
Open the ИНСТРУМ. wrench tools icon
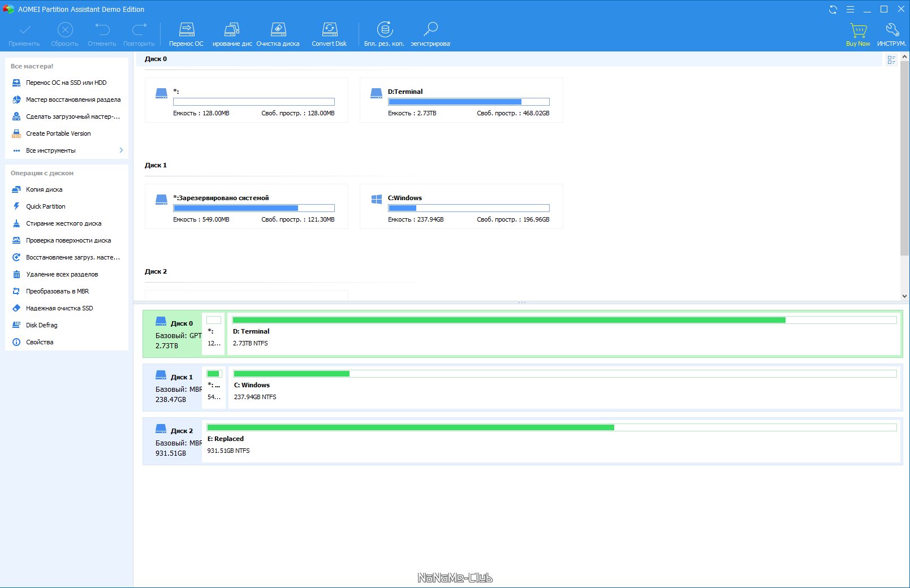tap(892, 31)
